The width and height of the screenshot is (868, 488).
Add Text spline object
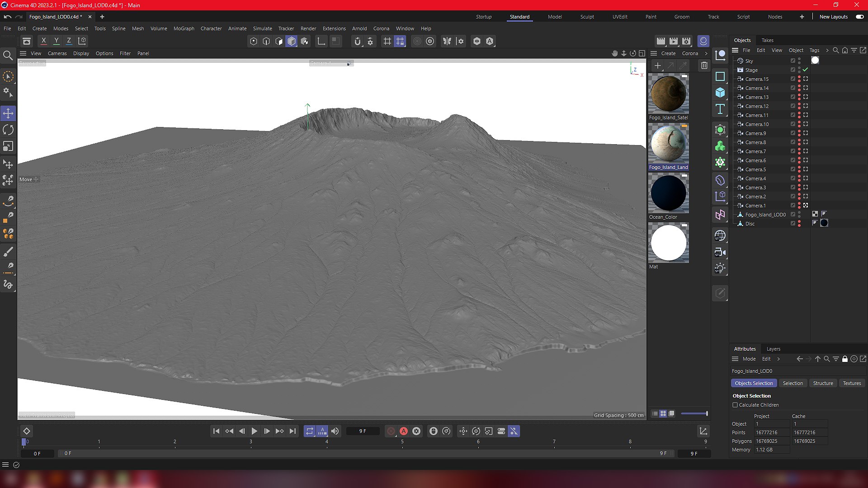(720, 109)
